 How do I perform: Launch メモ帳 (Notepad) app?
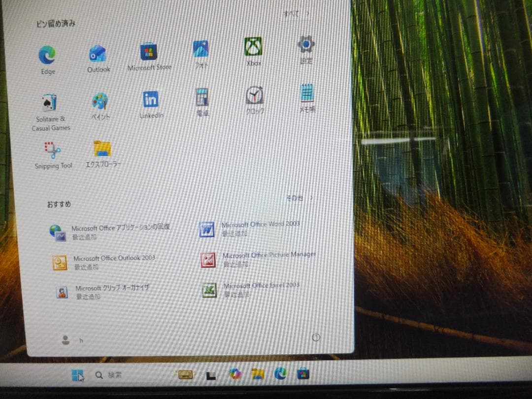[307, 98]
